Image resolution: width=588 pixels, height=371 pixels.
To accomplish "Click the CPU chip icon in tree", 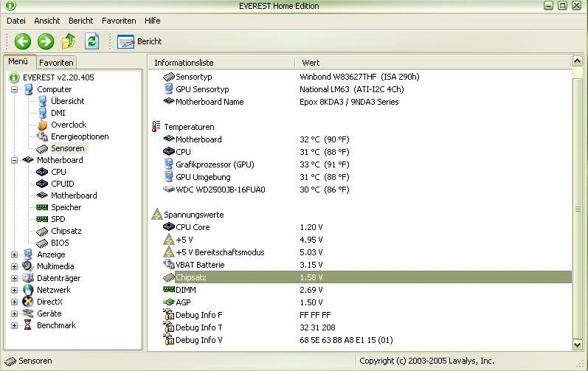I will [x=42, y=172].
